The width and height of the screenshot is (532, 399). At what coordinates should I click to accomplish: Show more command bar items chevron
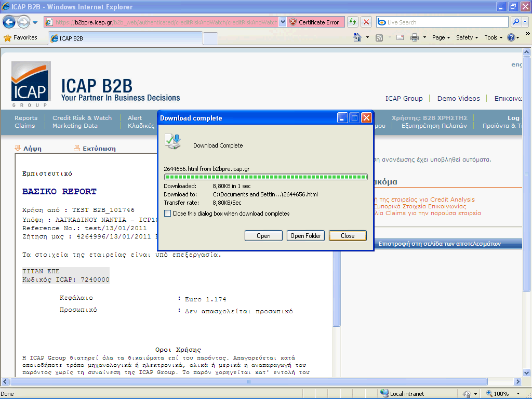click(x=527, y=34)
